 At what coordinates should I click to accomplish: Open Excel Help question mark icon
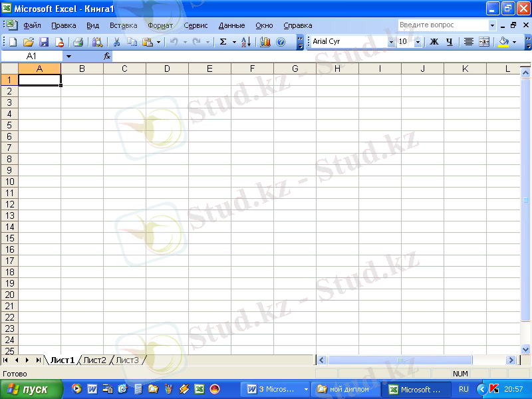pyautogui.click(x=281, y=42)
